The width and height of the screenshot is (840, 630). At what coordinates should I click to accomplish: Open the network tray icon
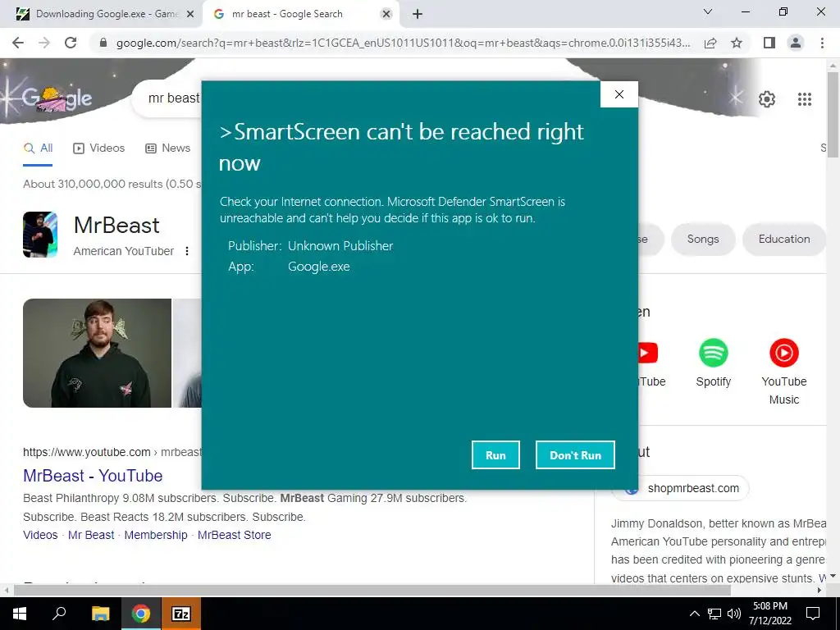point(714,614)
